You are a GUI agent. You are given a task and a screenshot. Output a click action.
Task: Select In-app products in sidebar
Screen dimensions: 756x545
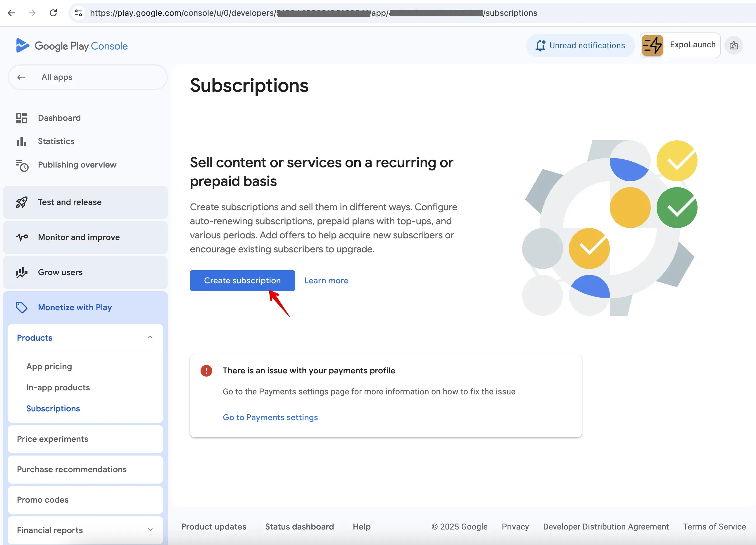[x=58, y=387]
